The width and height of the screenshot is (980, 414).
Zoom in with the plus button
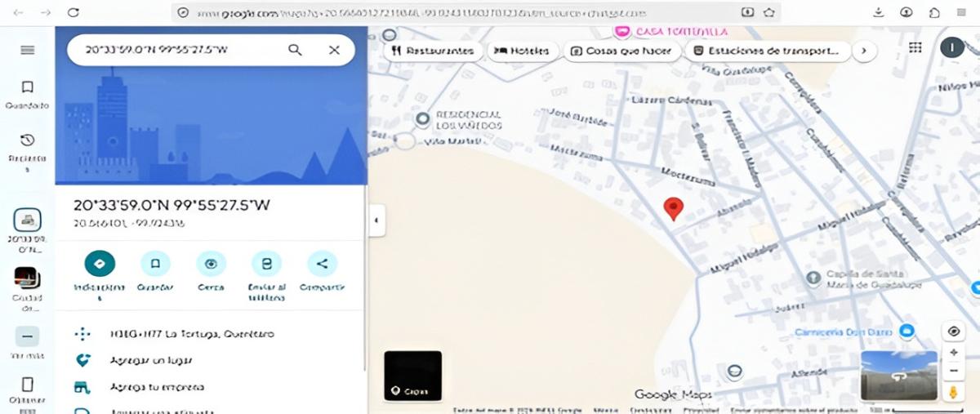pos(953,352)
